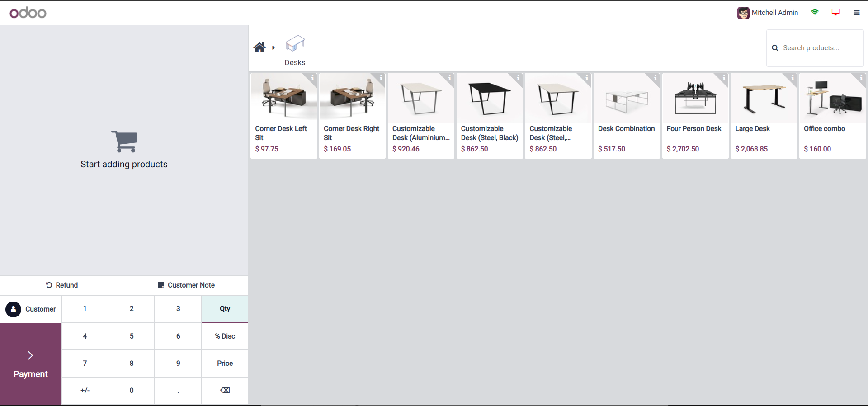Click the breadcrumb arrow next to home
The height and width of the screenshot is (406, 868).
click(274, 47)
